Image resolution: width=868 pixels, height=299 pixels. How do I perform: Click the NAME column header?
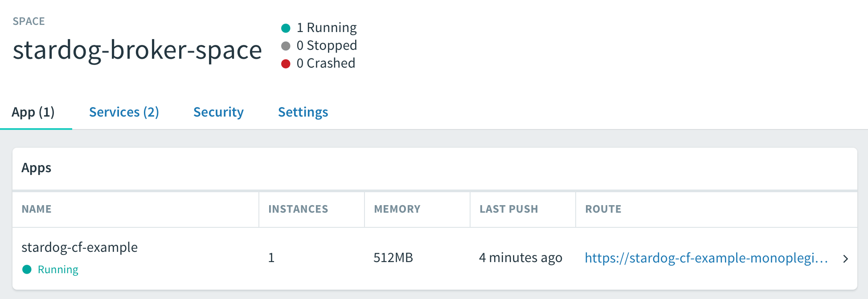(37, 209)
